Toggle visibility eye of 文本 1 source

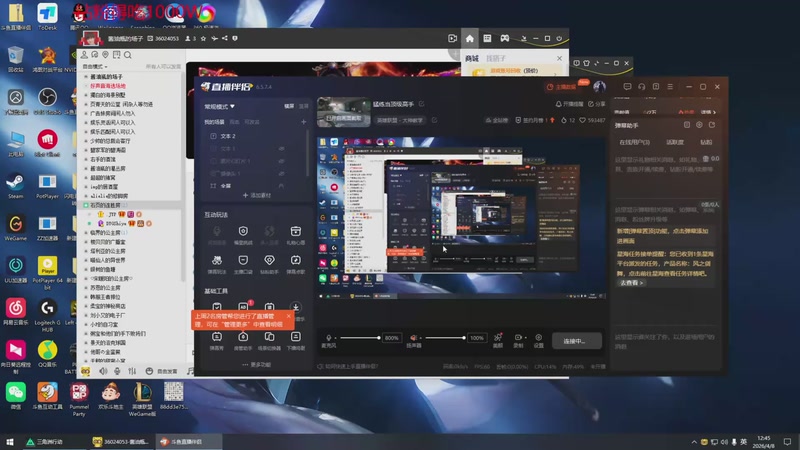point(281,148)
